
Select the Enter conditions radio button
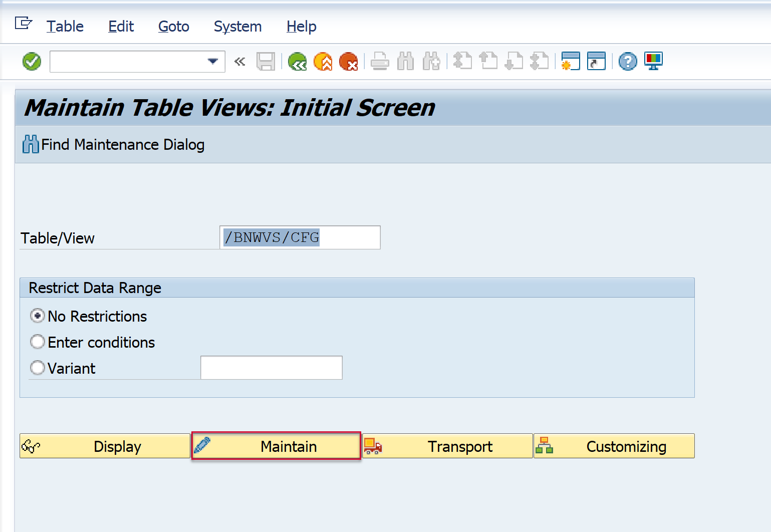click(38, 342)
